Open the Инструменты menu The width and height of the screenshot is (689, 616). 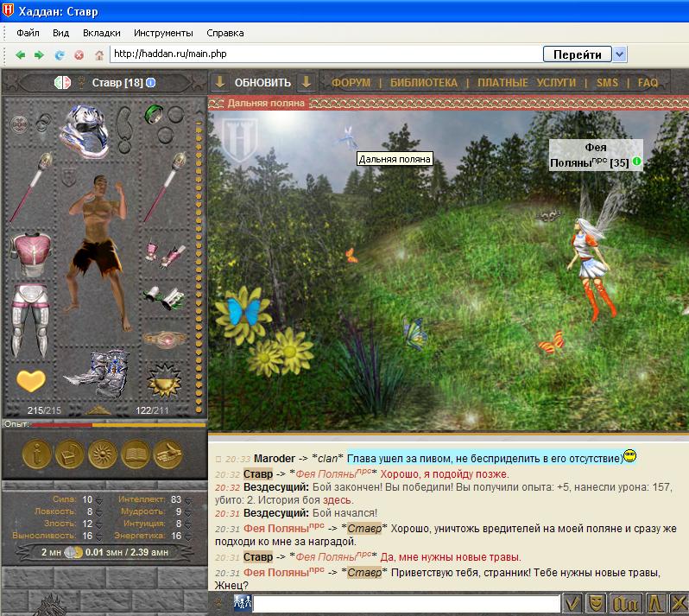[x=163, y=33]
